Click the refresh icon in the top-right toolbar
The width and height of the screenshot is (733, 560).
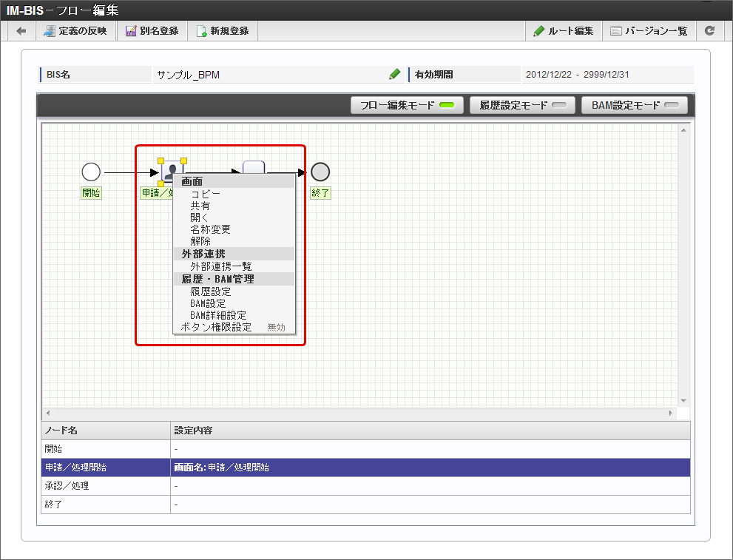(709, 31)
